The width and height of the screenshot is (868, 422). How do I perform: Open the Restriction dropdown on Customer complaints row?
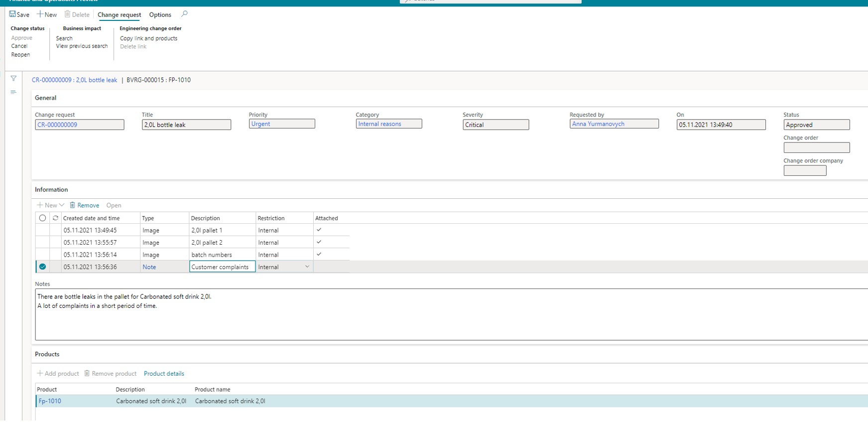307,267
